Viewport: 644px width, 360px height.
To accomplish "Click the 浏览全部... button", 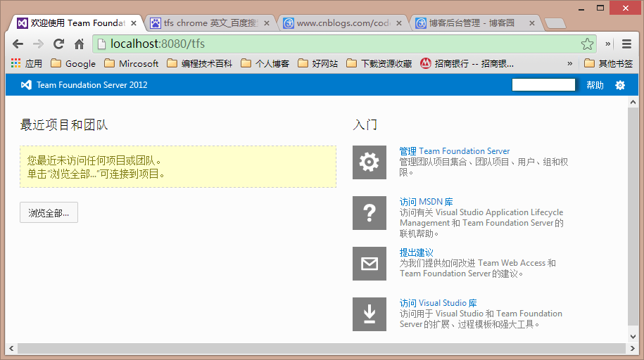I will point(49,212).
